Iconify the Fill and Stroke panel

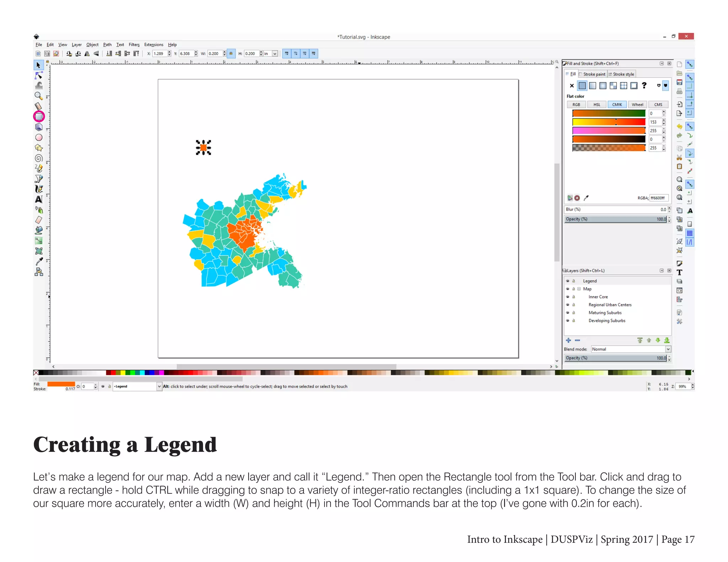[662, 64]
